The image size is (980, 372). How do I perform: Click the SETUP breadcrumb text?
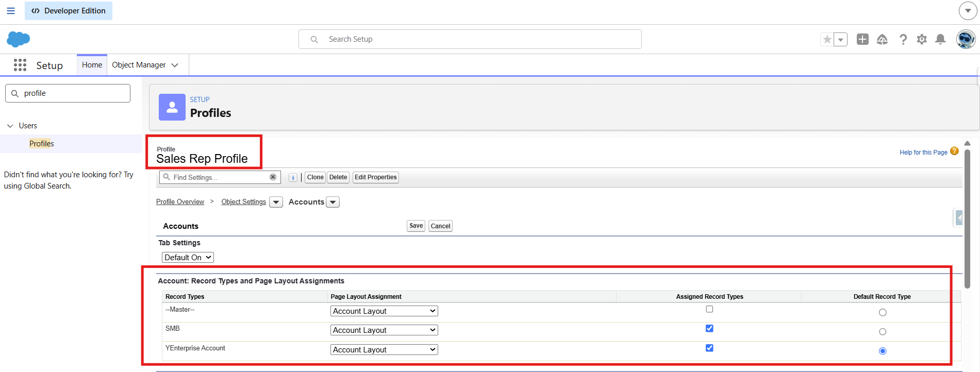coord(200,99)
